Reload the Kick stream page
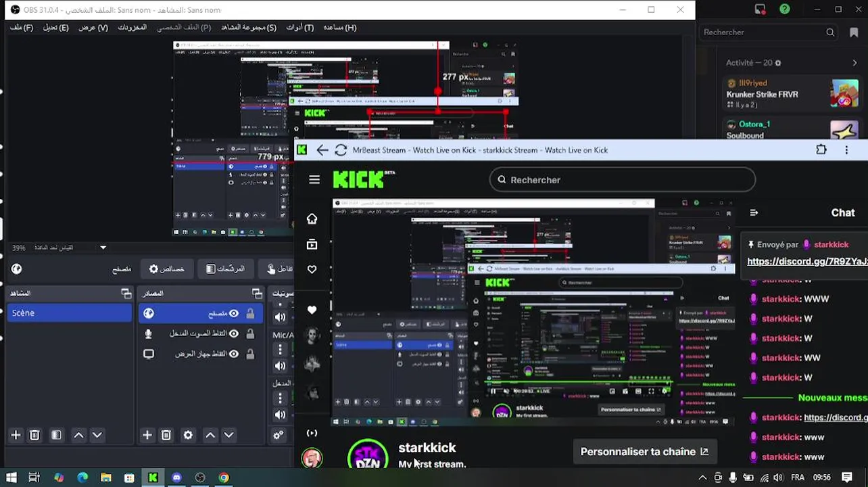868x487 pixels. (341, 150)
